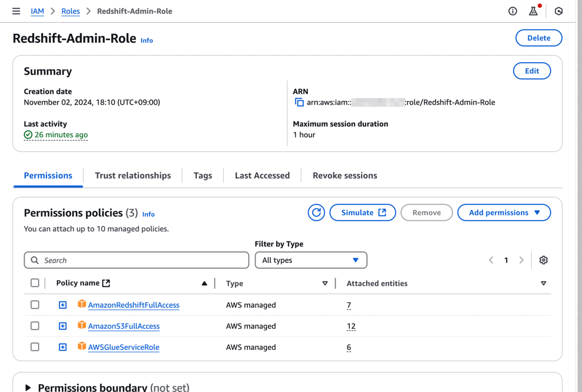
Task: Open the experiments flask icon
Action: (533, 11)
